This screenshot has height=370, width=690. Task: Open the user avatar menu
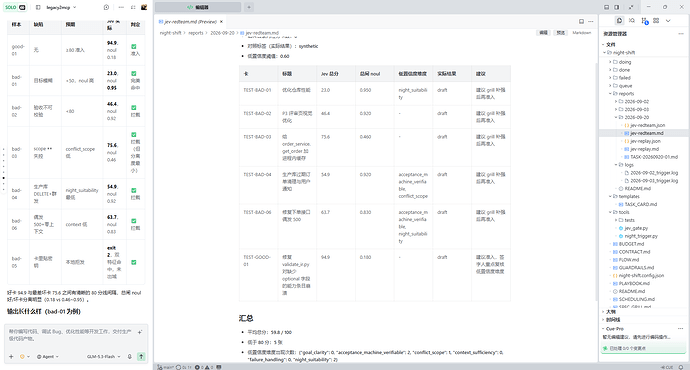coord(144,7)
